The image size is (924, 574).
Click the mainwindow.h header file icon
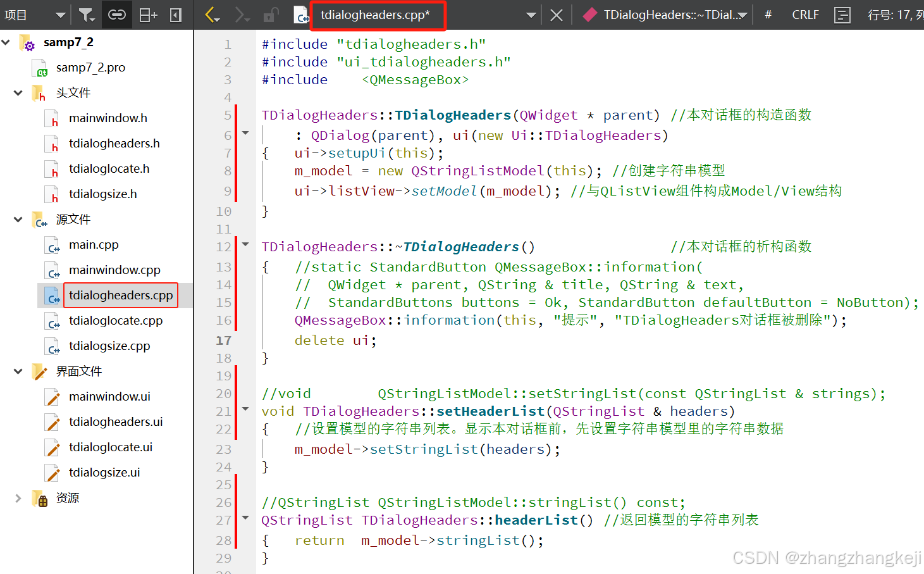(52, 119)
